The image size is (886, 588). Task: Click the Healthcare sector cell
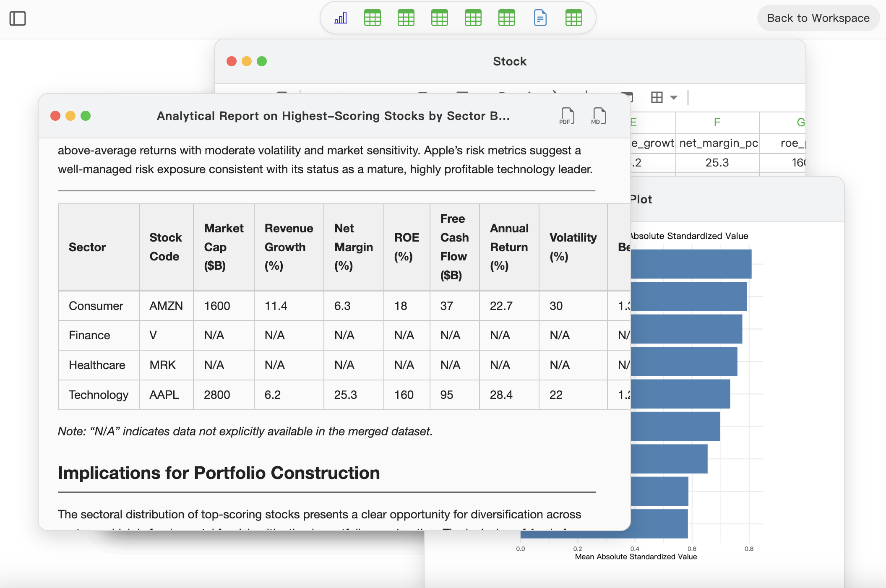(99, 365)
